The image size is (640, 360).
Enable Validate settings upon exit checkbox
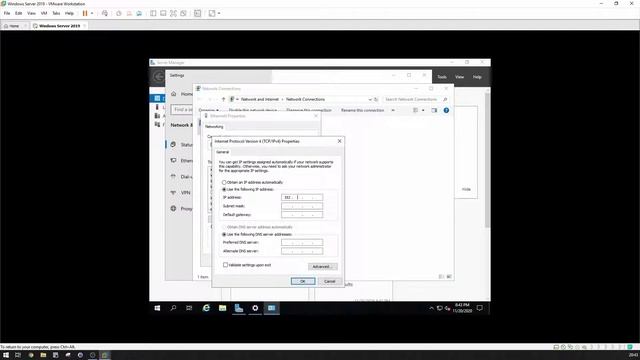pos(225,265)
